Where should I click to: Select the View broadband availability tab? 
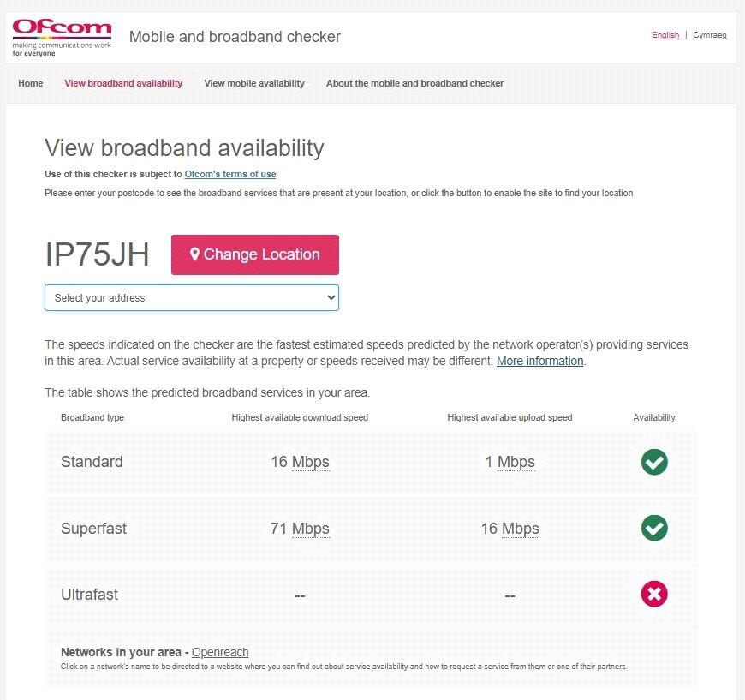123,84
